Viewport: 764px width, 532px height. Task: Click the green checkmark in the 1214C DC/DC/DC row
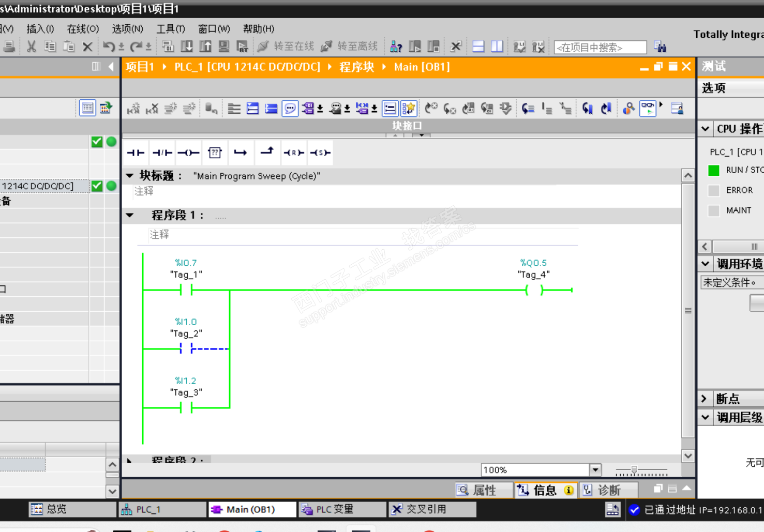(97, 186)
